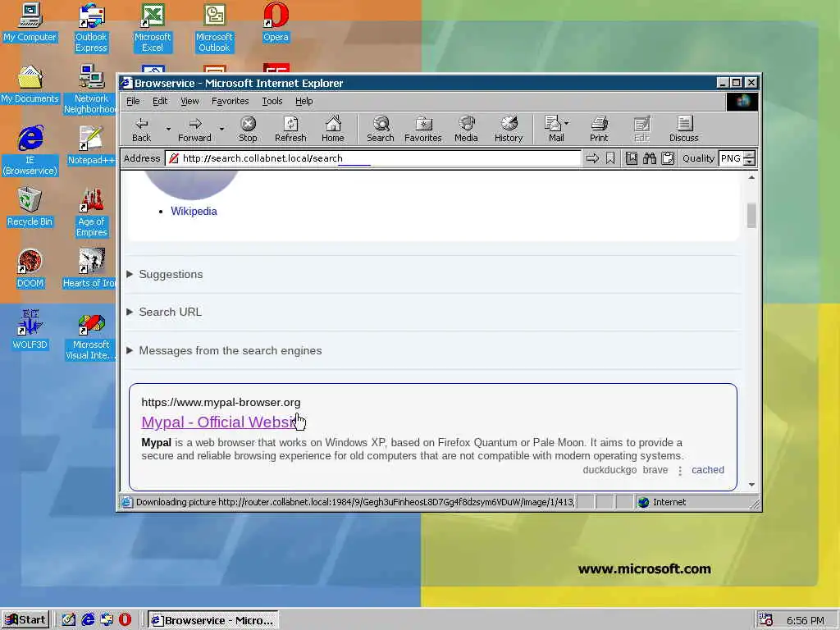
Task: Open My Computer desktop icon
Action: (30, 23)
